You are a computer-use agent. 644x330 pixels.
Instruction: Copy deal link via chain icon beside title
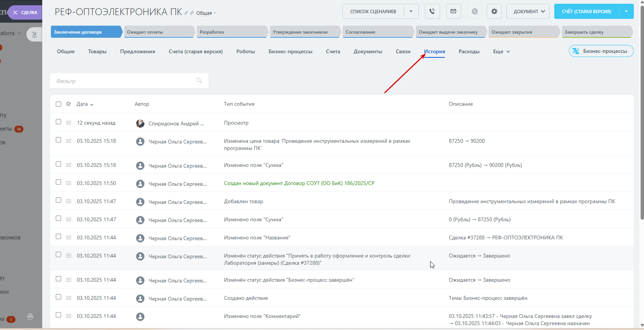(192, 13)
